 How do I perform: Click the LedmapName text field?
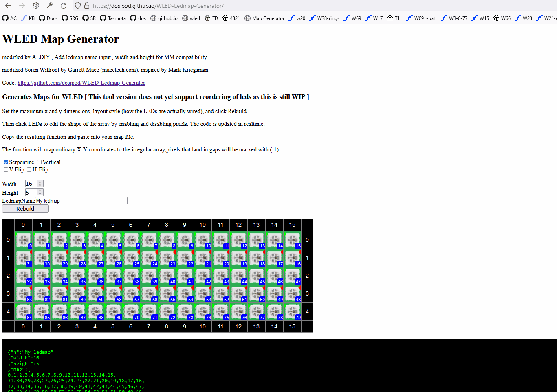coord(81,201)
